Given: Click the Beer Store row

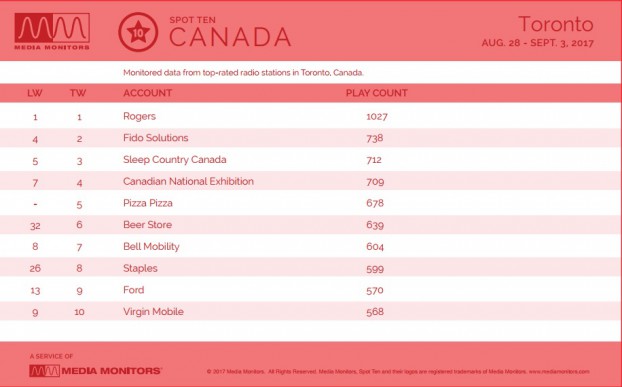Looking at the screenshot, I should point(311,225).
